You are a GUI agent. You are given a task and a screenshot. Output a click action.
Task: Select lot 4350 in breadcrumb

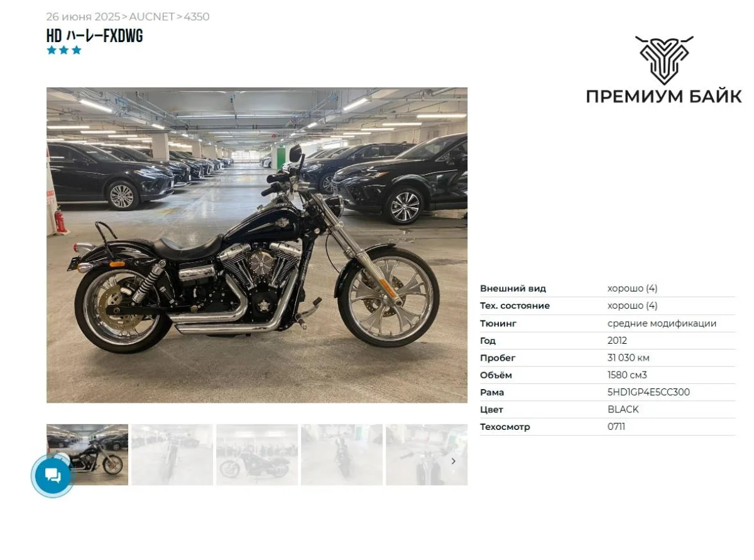point(197,17)
